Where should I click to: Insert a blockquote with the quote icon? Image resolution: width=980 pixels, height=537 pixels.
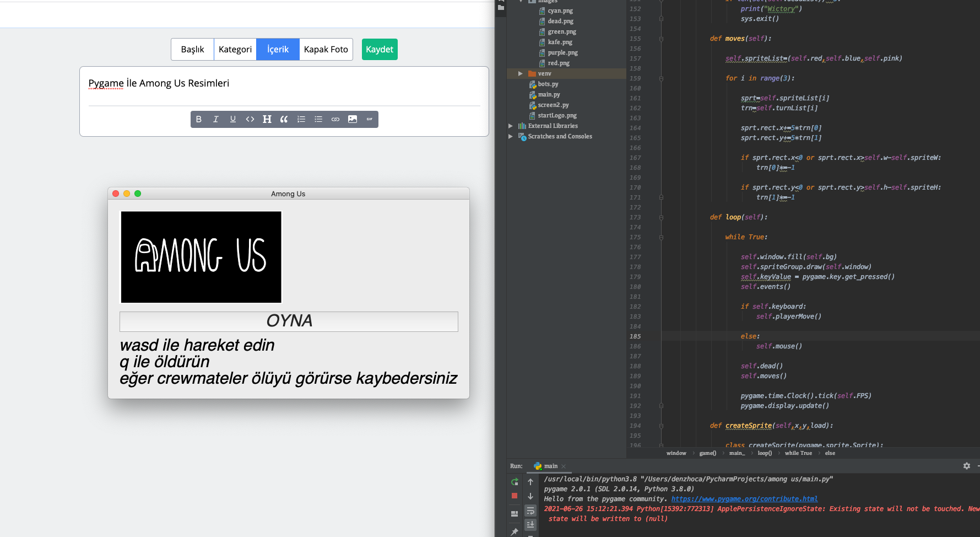click(284, 119)
